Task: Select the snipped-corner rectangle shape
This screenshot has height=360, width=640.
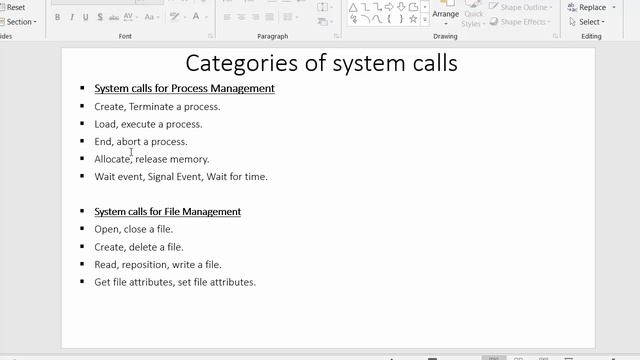Action: pyautogui.click(x=413, y=7)
